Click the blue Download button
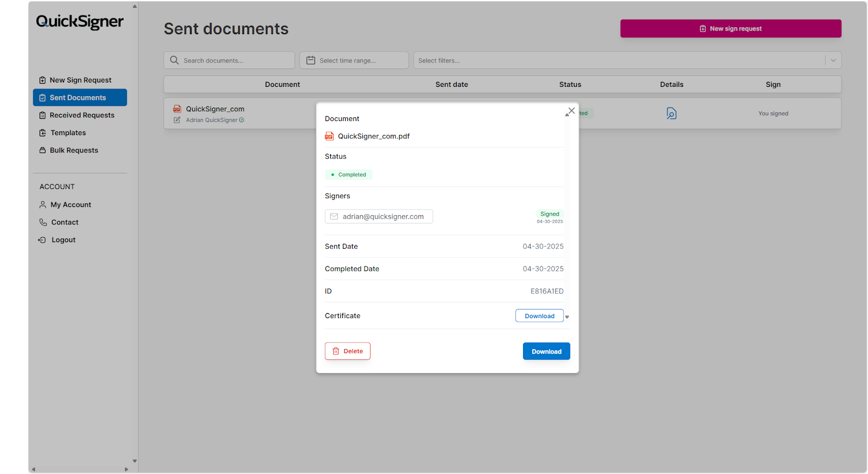868x474 pixels. click(x=546, y=351)
